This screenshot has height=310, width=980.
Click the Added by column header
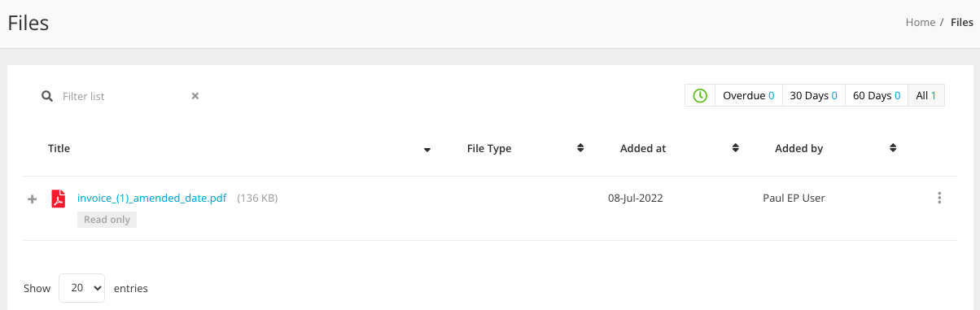[798, 148]
